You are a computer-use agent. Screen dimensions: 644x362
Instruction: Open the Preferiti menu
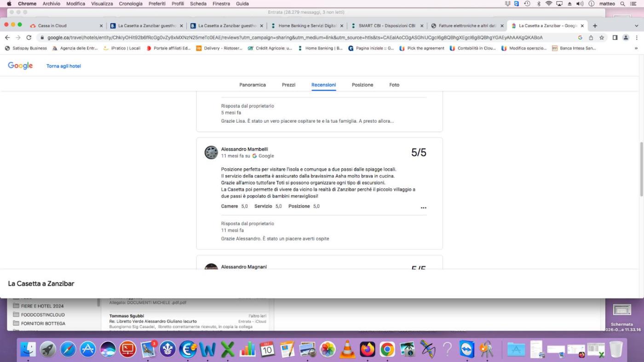point(157,4)
